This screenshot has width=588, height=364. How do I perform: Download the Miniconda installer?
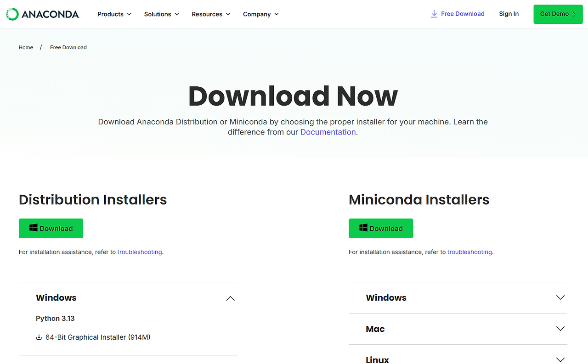pyautogui.click(x=381, y=228)
